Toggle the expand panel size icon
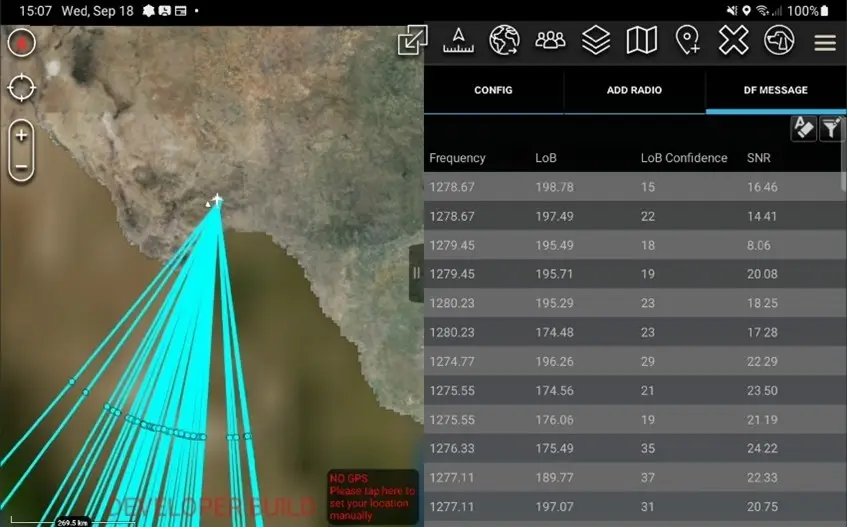The width and height of the screenshot is (847, 527). click(412, 41)
